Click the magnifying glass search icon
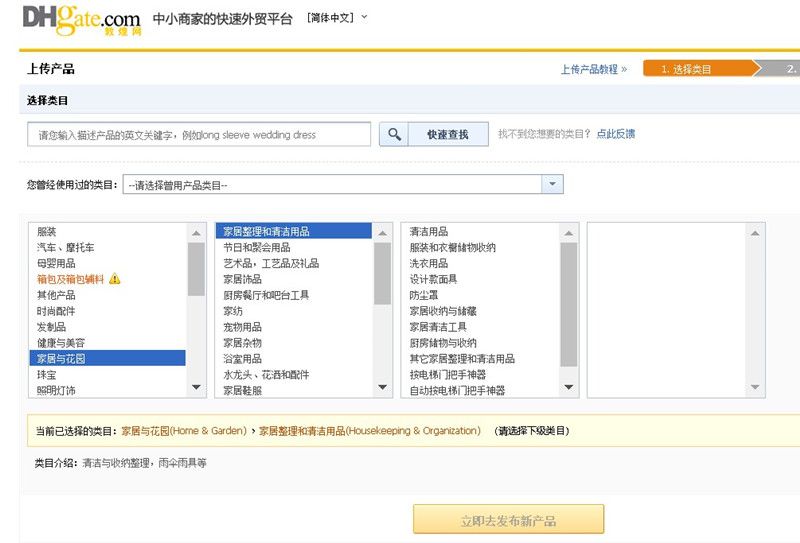This screenshot has width=800, height=543. click(x=394, y=134)
